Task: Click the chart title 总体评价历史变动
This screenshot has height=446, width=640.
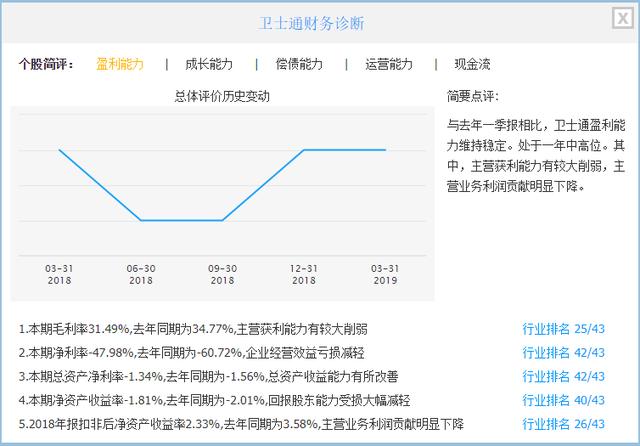Action: [x=222, y=96]
